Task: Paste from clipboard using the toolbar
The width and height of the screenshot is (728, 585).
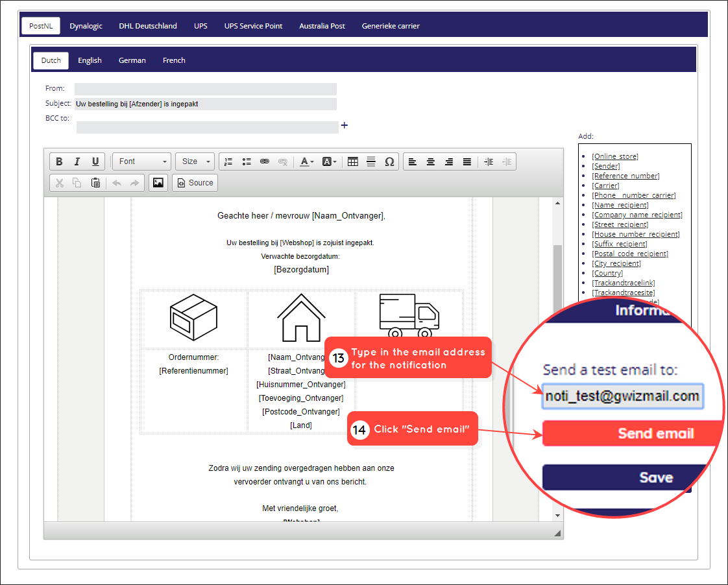Action: coord(95,183)
